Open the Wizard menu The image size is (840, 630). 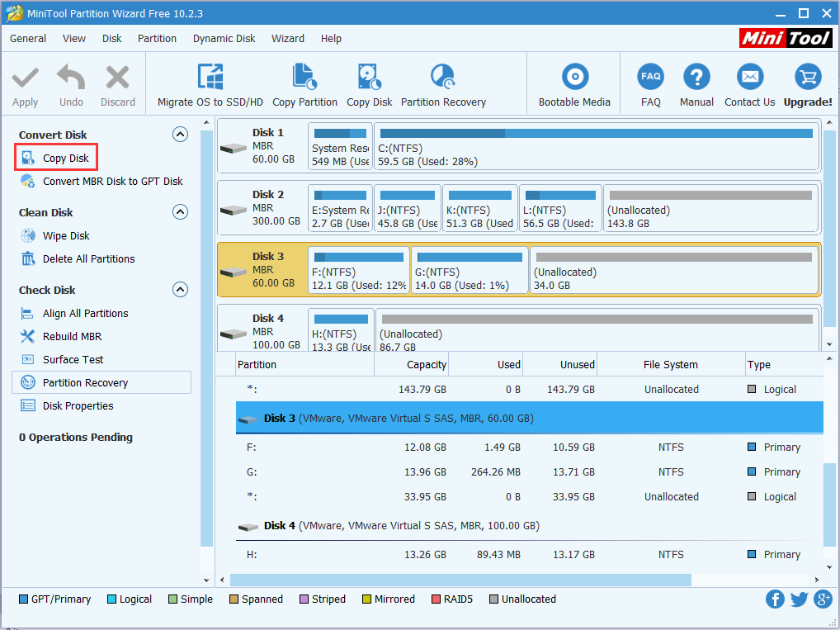pyautogui.click(x=288, y=39)
